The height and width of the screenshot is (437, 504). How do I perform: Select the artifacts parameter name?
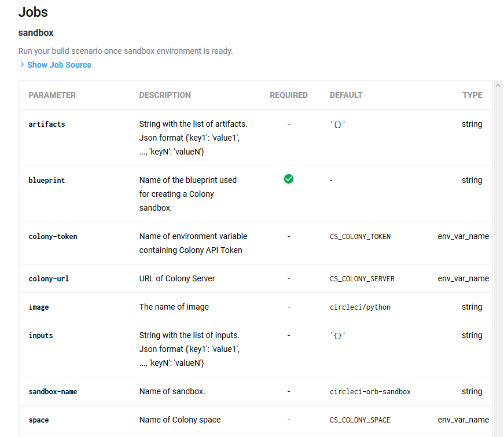click(x=46, y=124)
